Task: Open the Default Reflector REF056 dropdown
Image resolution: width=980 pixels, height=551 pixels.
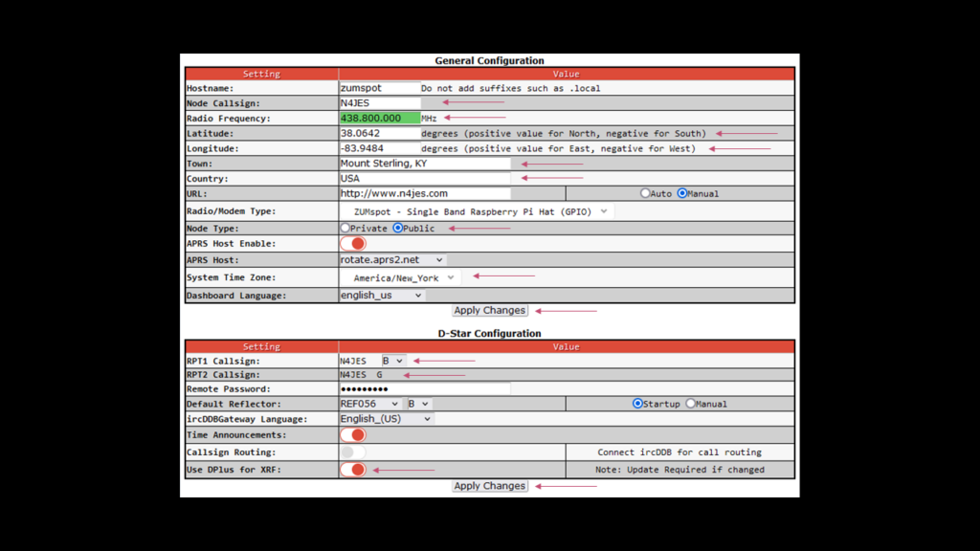Action: pos(369,404)
